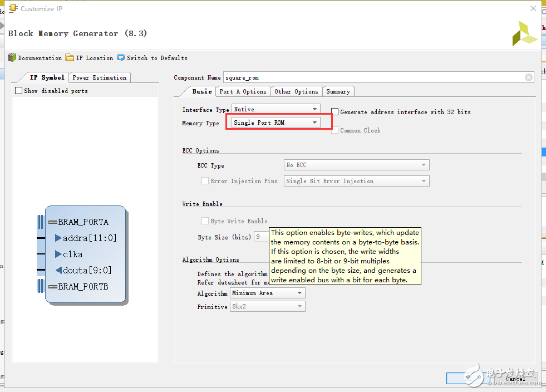
Task: Expand the BRAM_PORTB bus interface icon
Action: coord(53,287)
